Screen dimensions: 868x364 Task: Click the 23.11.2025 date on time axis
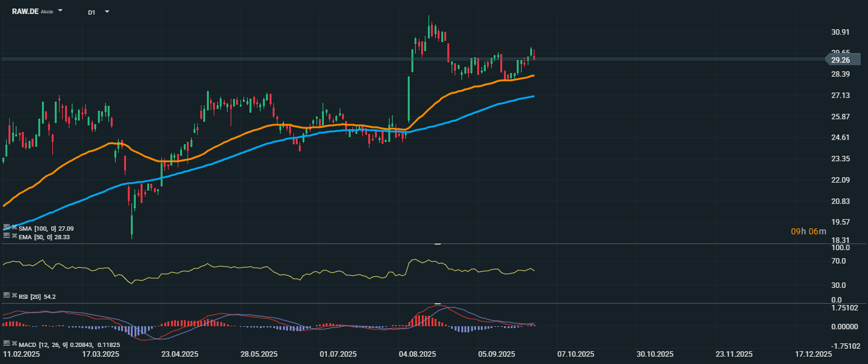pos(734,354)
